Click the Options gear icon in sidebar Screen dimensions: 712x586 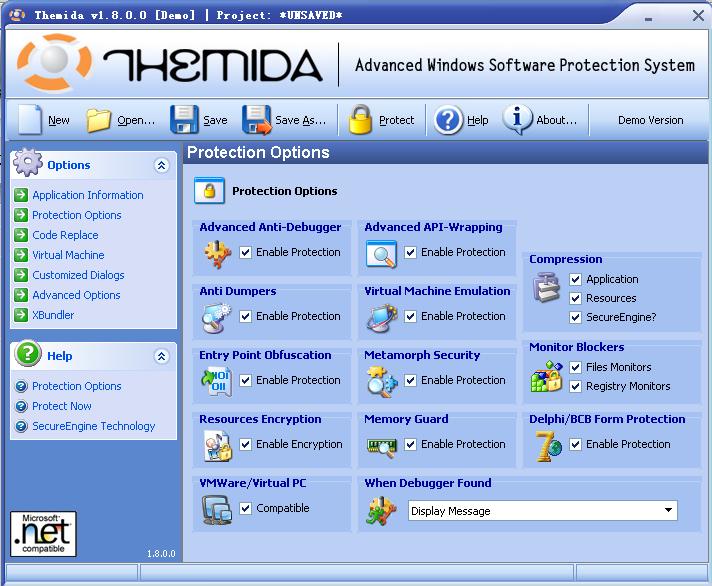(x=28, y=163)
